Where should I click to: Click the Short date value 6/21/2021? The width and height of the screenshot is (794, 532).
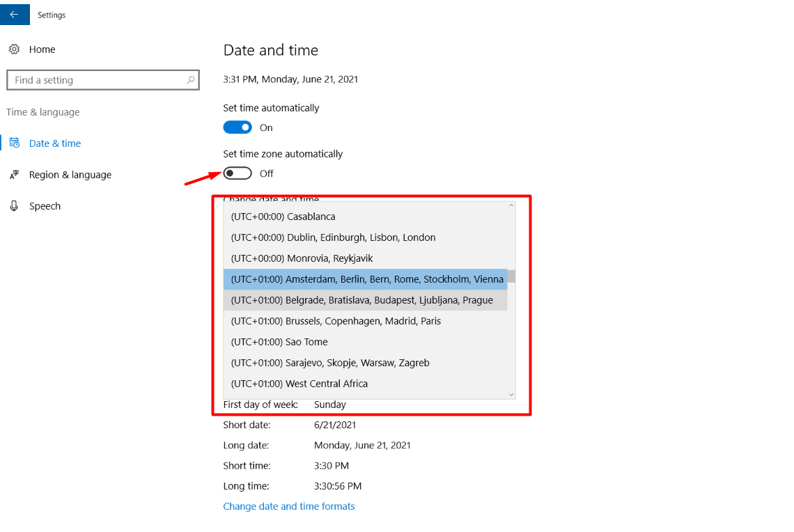pyautogui.click(x=335, y=425)
